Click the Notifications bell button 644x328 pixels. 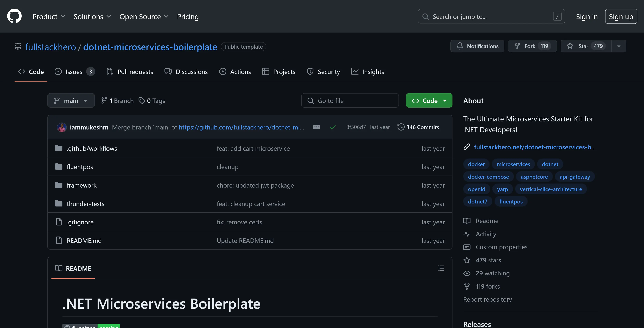pos(477,46)
